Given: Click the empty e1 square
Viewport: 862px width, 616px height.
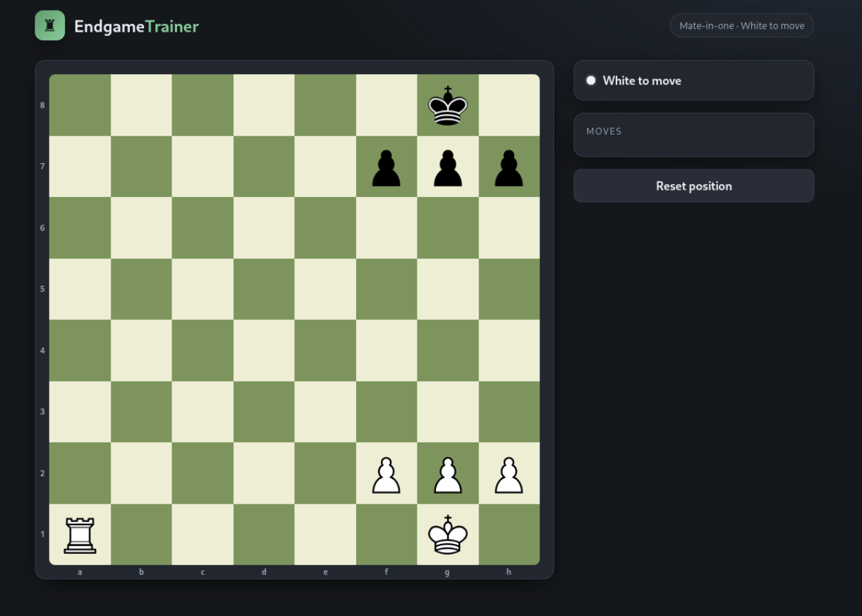Looking at the screenshot, I should coord(325,535).
